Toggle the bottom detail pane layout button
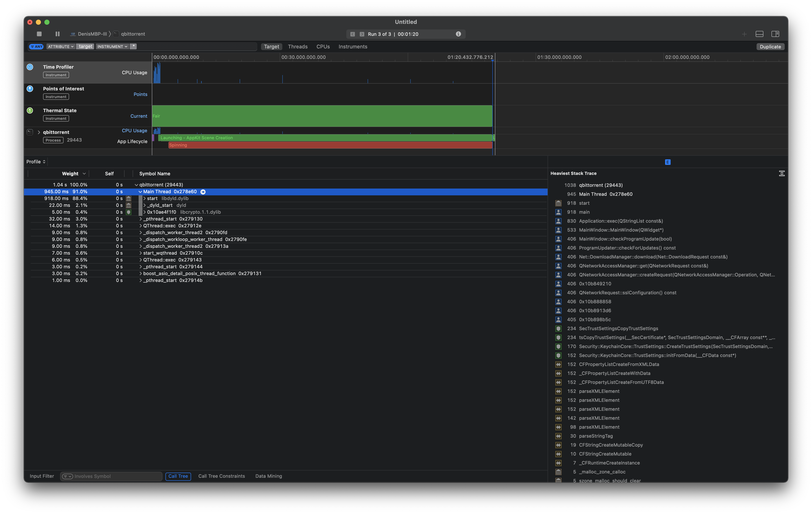Viewport: 812px width, 514px height. point(760,34)
